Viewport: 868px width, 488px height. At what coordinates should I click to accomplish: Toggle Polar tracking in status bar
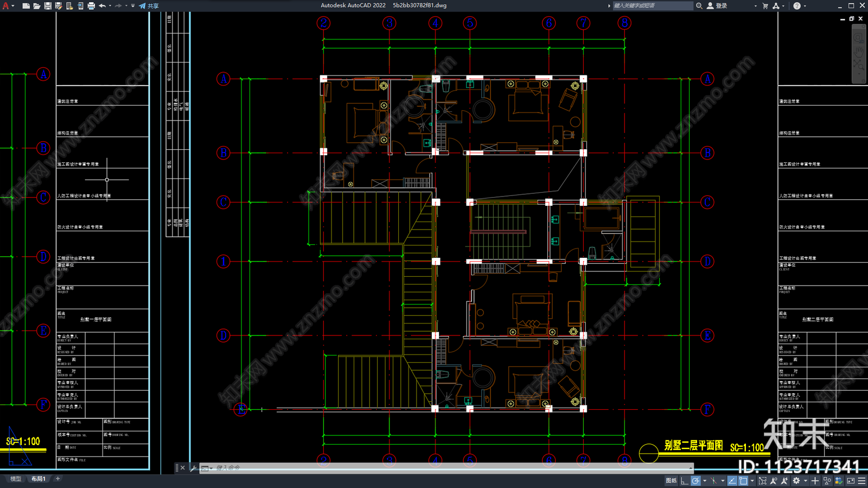(695, 481)
